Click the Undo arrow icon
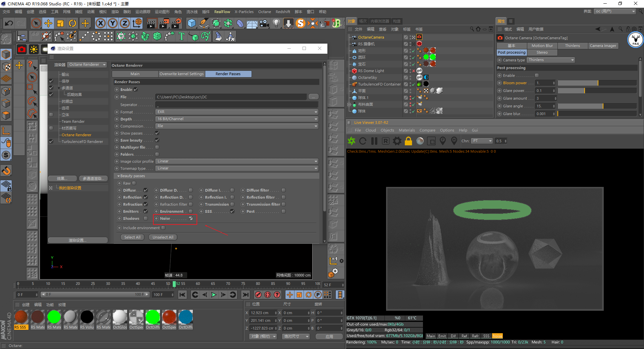Image resolution: width=644 pixels, height=349 pixels. click(9, 23)
